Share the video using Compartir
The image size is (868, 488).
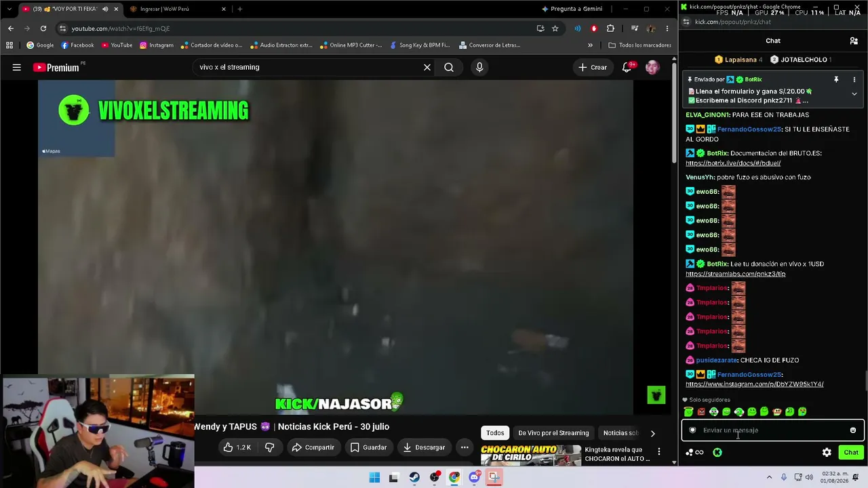[x=313, y=447]
